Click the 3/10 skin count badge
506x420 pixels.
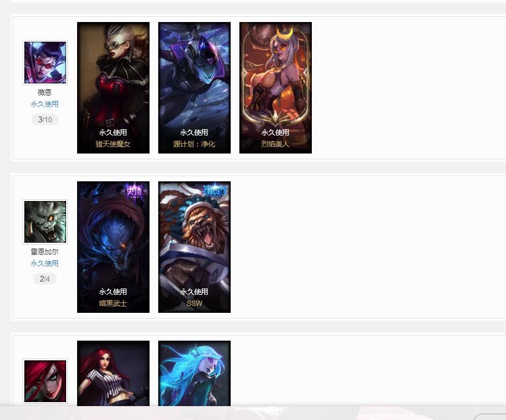point(45,119)
